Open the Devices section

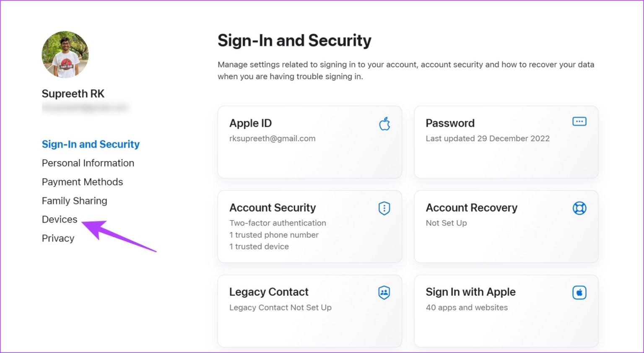(59, 219)
